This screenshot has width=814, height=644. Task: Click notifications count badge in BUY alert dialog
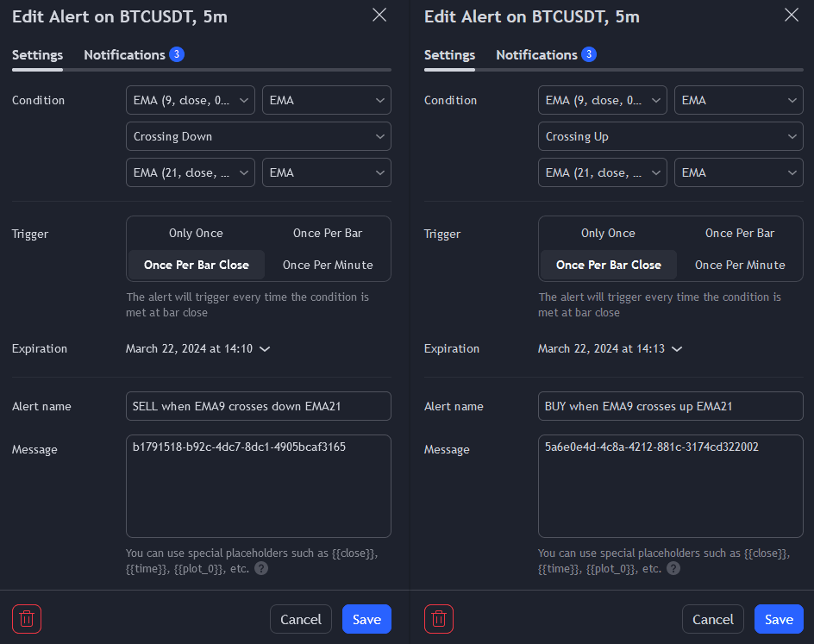pyautogui.click(x=589, y=54)
